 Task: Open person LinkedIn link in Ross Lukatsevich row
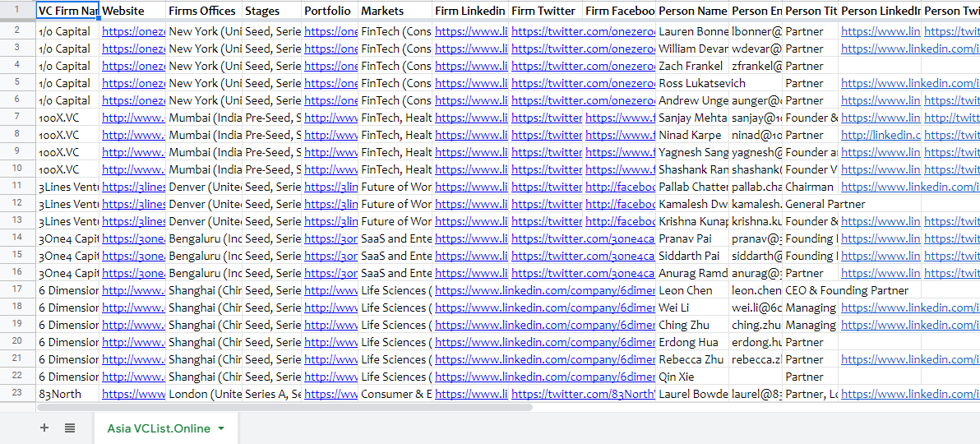pyautogui.click(x=909, y=83)
